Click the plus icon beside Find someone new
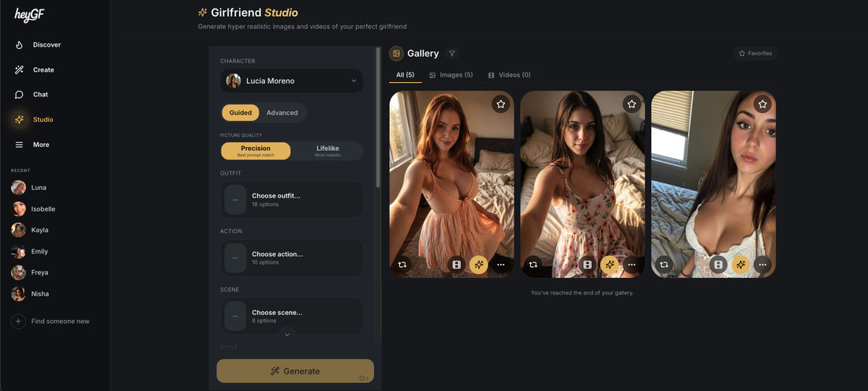 coord(18,321)
